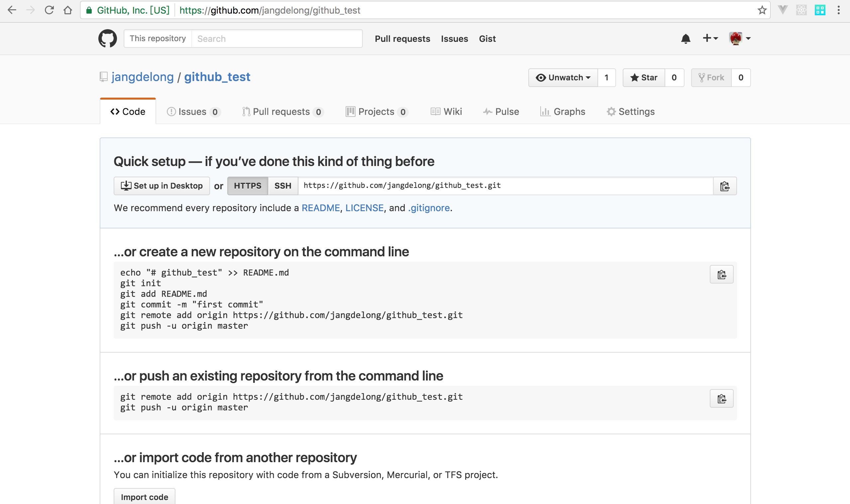Open the browser home page icon
This screenshot has height=504, width=850.
click(x=68, y=10)
